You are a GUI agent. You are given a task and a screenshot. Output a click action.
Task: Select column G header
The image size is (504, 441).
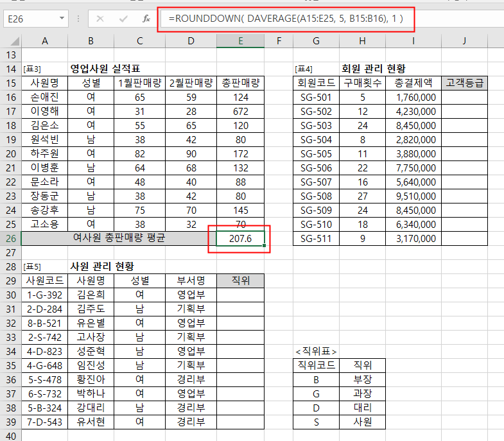(x=317, y=41)
